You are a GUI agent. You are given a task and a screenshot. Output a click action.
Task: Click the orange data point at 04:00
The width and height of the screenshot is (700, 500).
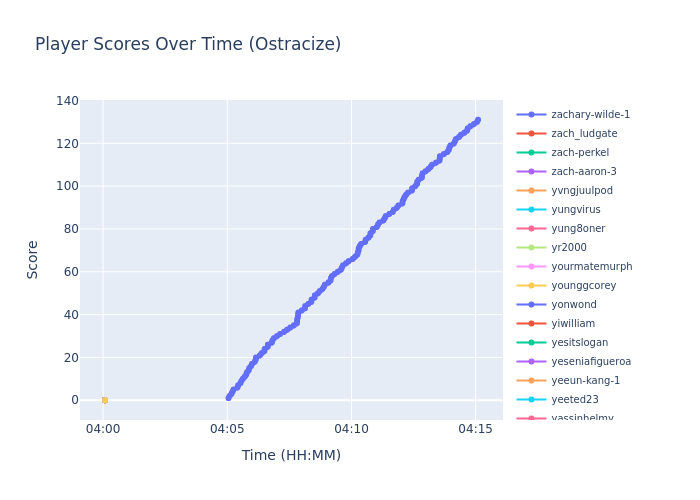(x=104, y=400)
